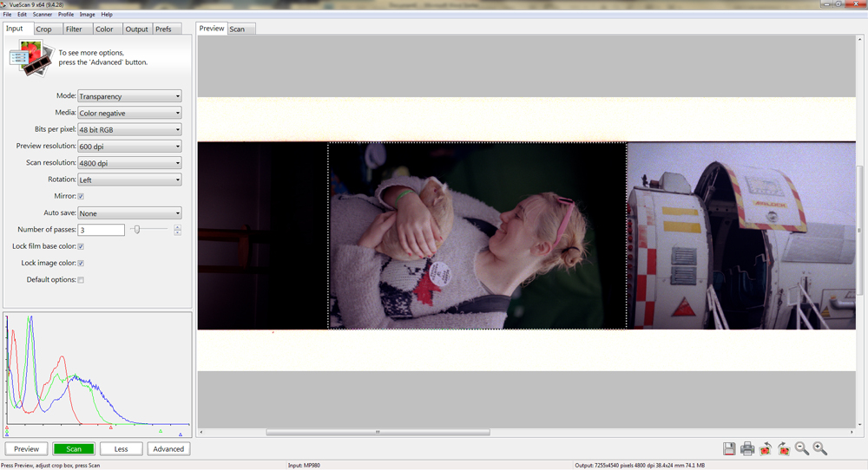
Task: Open the Scanner menu
Action: (43, 15)
